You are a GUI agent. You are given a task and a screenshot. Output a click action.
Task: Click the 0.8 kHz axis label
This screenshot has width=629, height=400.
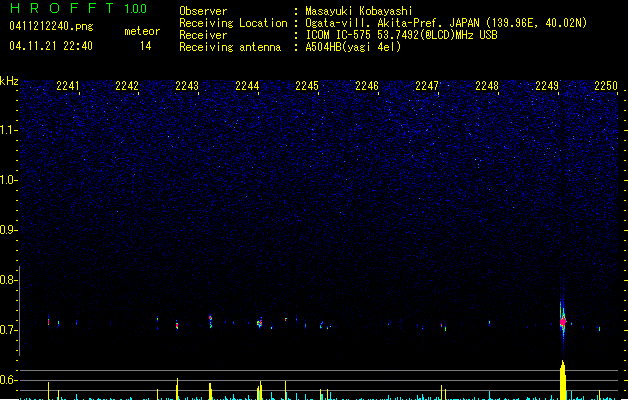(x=8, y=280)
